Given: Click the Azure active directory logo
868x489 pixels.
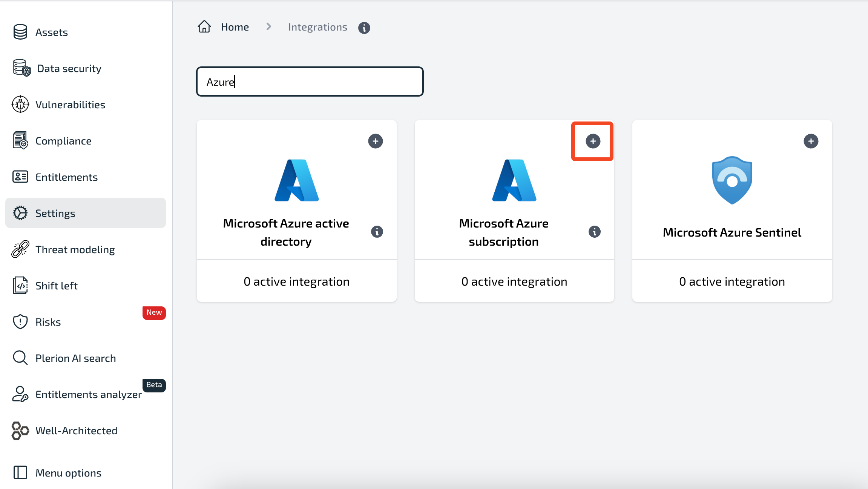Looking at the screenshot, I should pos(297,180).
